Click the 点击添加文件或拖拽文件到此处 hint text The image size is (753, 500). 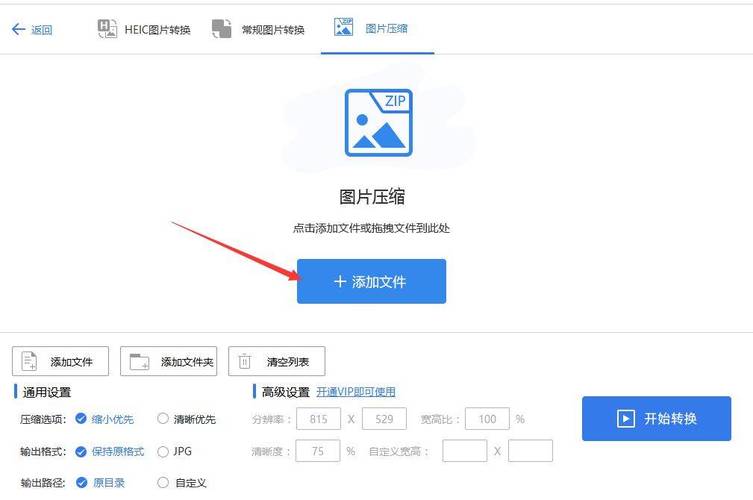[x=371, y=228]
